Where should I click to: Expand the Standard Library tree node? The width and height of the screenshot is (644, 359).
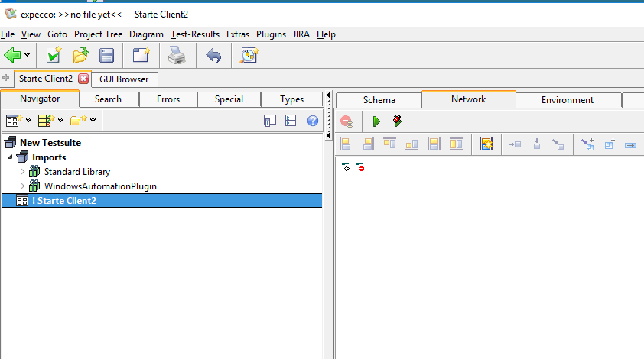pos(22,172)
